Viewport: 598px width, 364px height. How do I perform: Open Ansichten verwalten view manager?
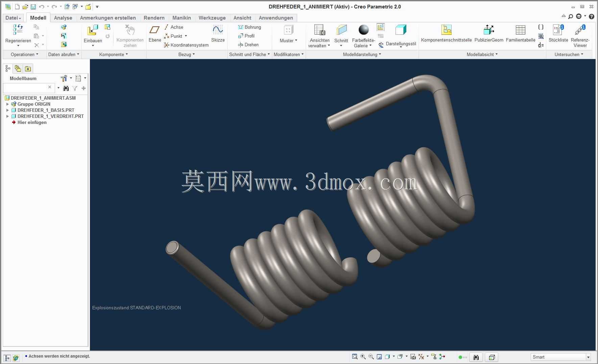pyautogui.click(x=319, y=30)
